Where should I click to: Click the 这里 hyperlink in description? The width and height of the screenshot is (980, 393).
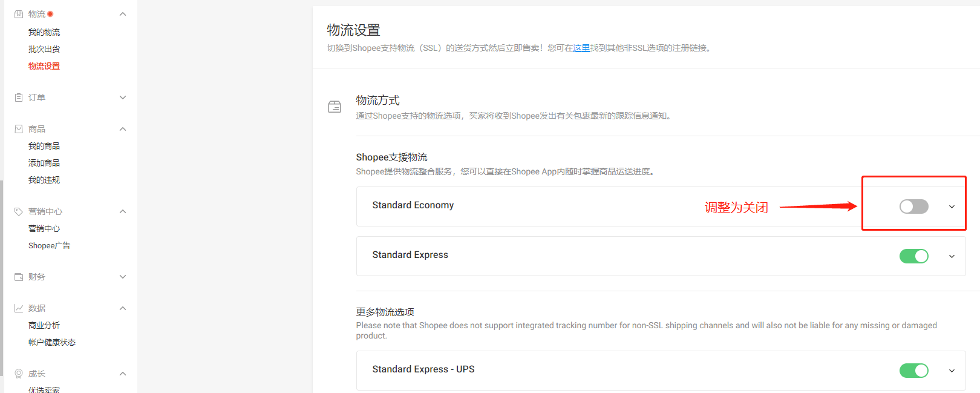[581, 48]
